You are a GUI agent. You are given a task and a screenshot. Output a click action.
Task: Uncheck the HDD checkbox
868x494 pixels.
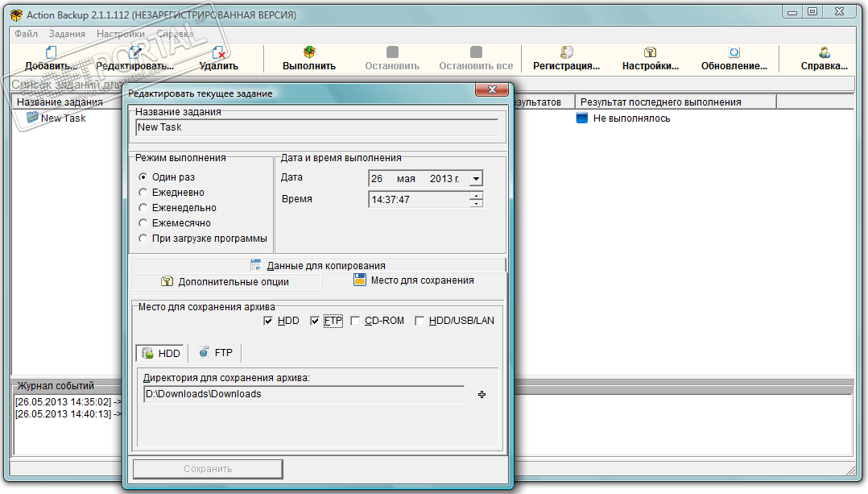tap(268, 321)
